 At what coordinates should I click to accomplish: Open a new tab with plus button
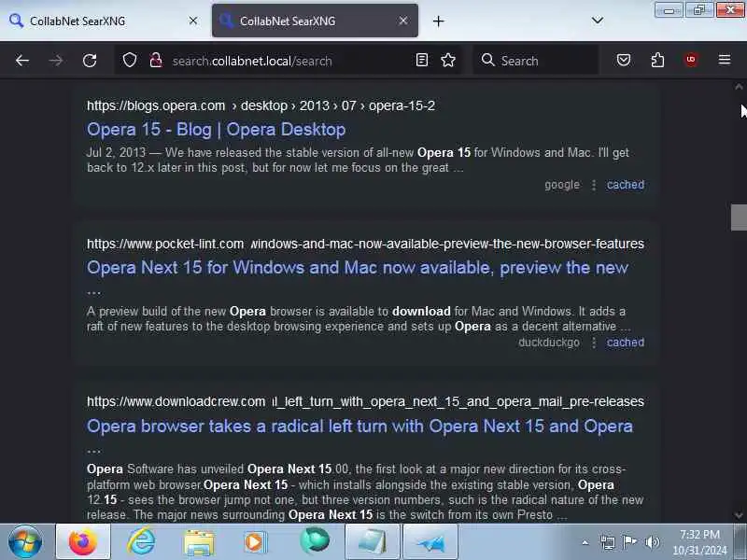(438, 21)
